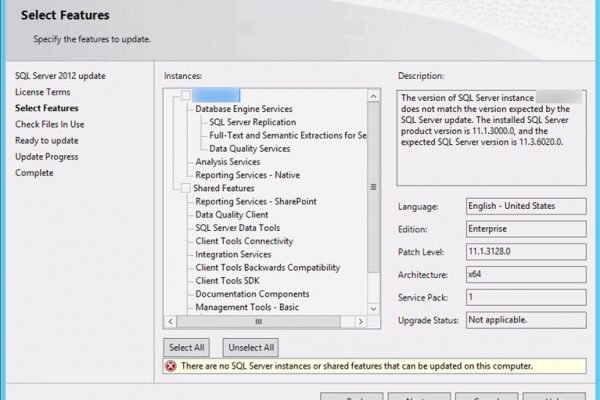The width and height of the screenshot is (600, 400).
Task: Select Data Quality Client tree item
Action: coord(232,214)
